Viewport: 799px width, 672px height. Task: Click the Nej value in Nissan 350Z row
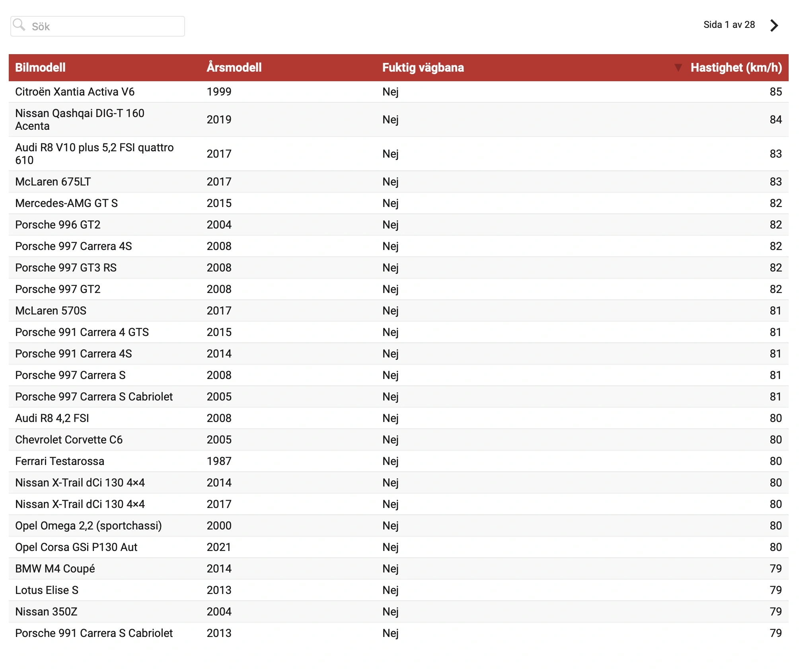coord(390,612)
